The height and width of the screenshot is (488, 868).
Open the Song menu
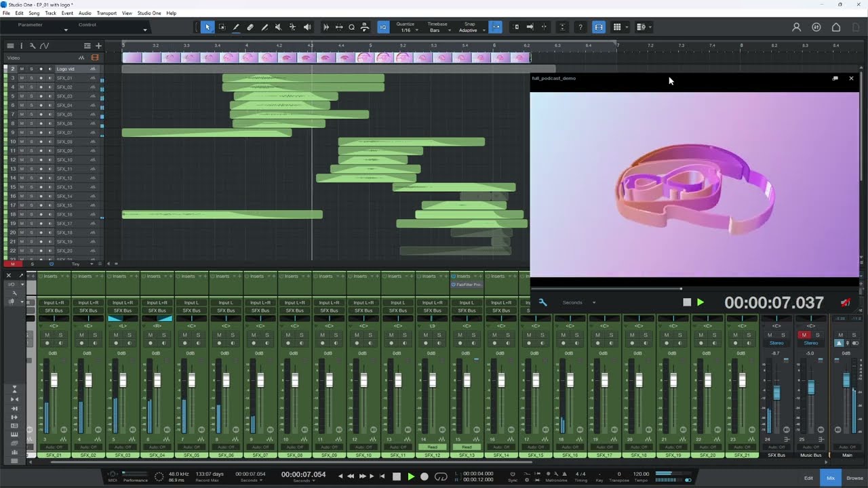point(34,13)
